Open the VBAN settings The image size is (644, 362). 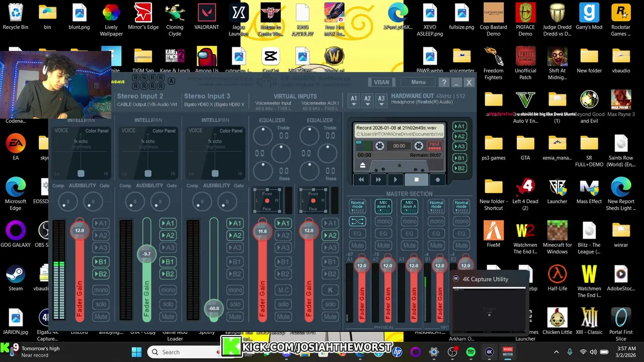(x=381, y=82)
